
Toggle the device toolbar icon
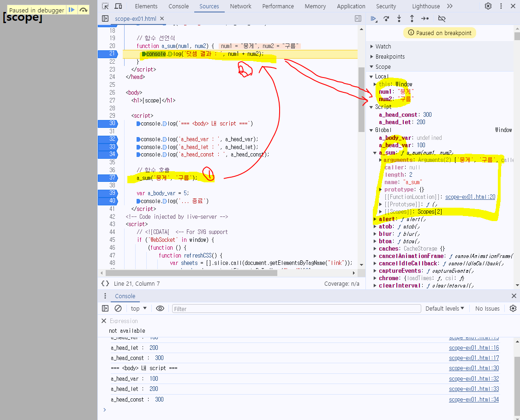coord(118,6)
